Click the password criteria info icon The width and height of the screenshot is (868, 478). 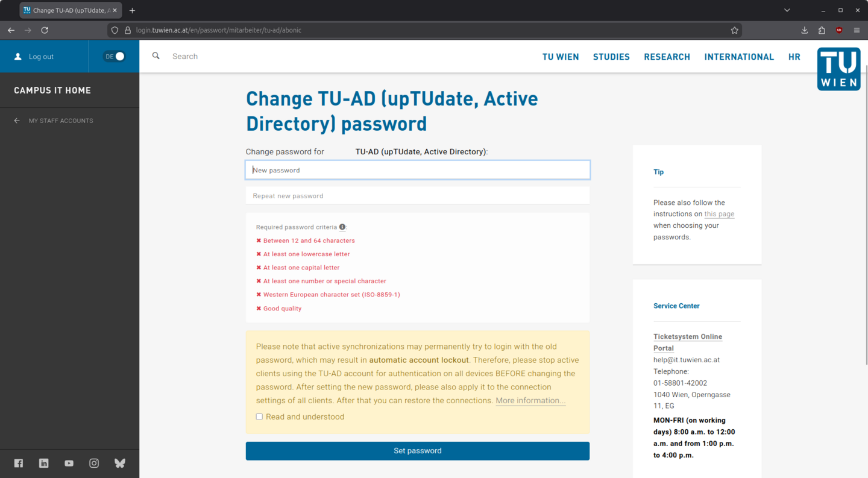click(x=342, y=227)
